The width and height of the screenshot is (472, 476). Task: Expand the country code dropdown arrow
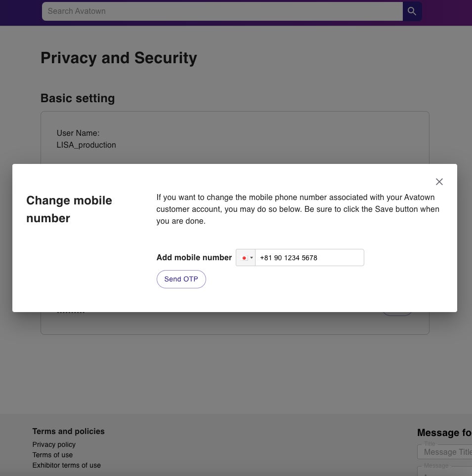click(x=252, y=258)
